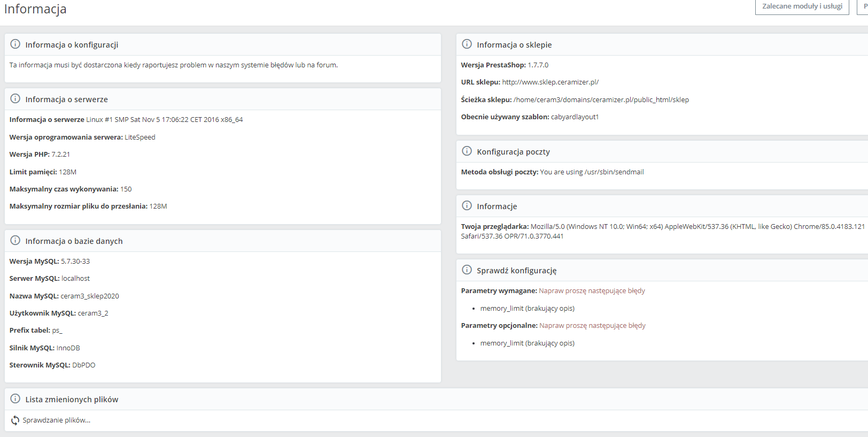Viewport: 868px width, 437px height.
Task: Click info icon beside Informacja o serwerze
Action: tap(15, 99)
